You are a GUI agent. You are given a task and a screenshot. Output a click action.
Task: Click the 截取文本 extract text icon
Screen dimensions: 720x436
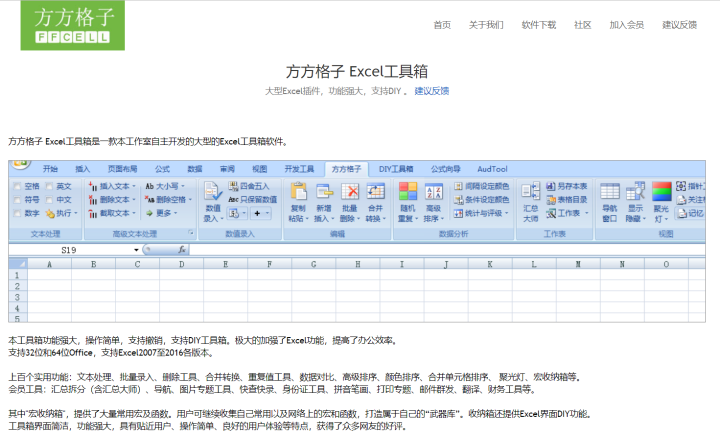click(93, 213)
